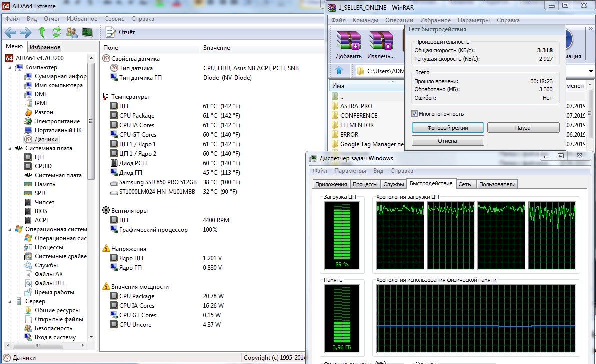Click the Имя column header in WinRAR

point(367,86)
